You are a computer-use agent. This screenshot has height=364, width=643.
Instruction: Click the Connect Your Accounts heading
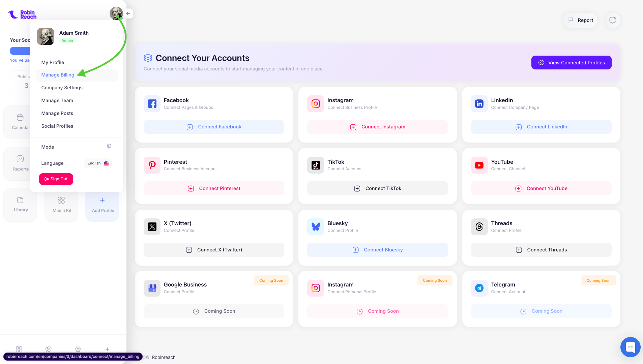pyautogui.click(x=202, y=58)
